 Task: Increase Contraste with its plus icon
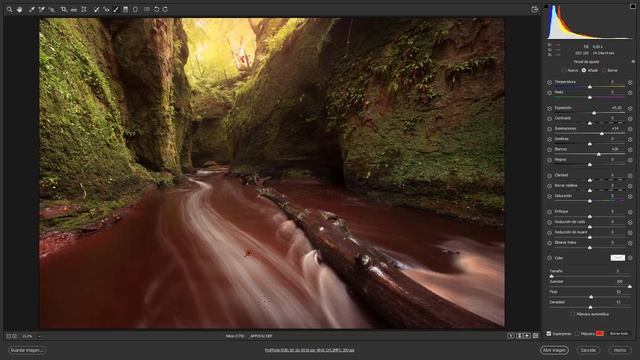point(630,119)
